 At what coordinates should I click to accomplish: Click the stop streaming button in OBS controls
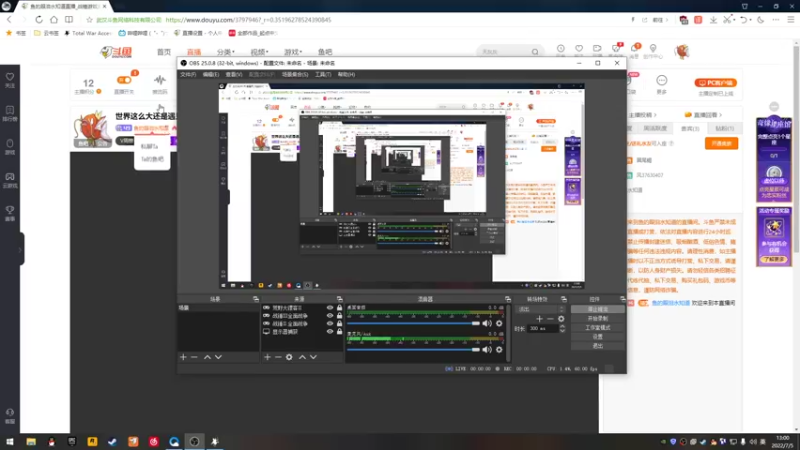pyautogui.click(x=597, y=309)
